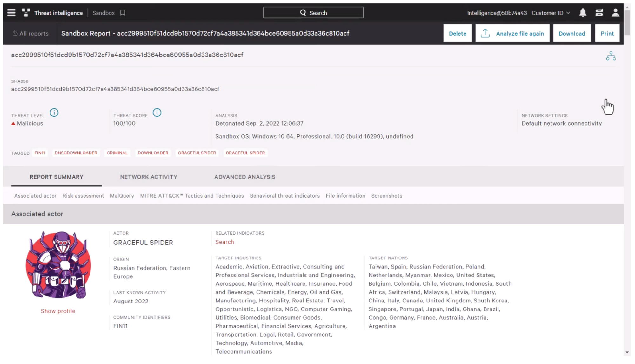Click the August 2022 last known activity
The image size is (635, 364).
click(x=130, y=301)
